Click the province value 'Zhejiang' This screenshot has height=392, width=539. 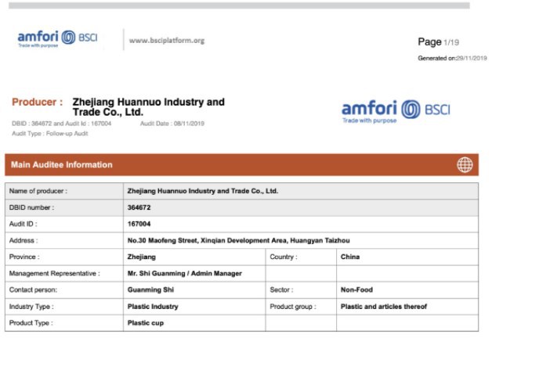coord(142,257)
